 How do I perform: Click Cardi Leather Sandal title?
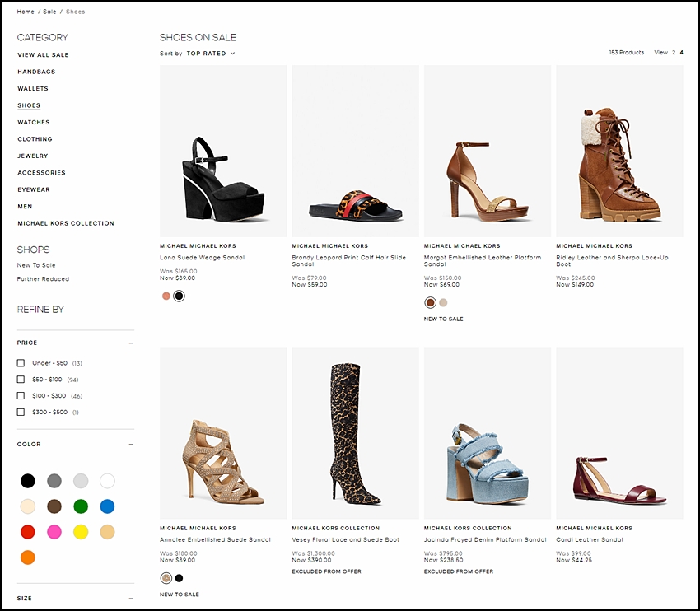(x=590, y=539)
